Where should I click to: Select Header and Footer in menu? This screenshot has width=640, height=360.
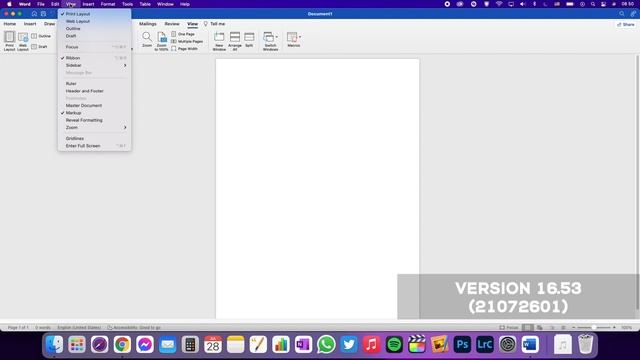coord(94,91)
